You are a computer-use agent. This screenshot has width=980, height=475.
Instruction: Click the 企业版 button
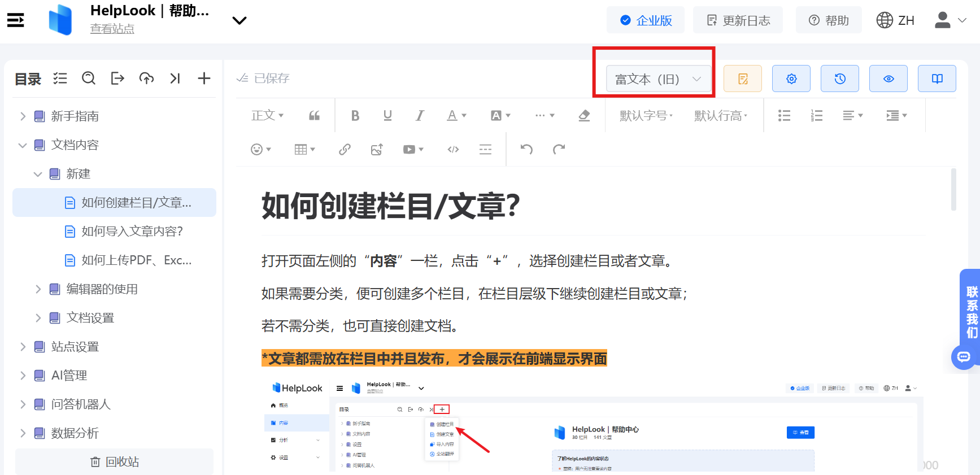click(x=646, y=20)
